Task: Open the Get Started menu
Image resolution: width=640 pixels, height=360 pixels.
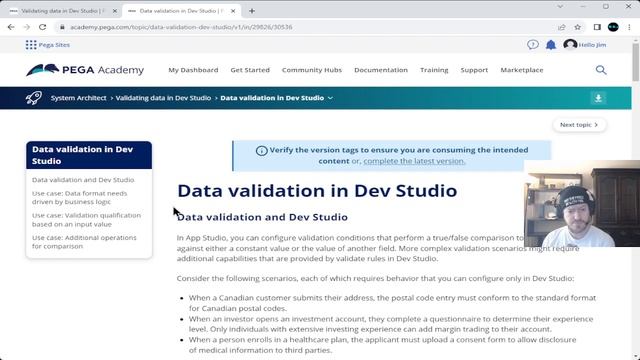Action: (x=250, y=70)
